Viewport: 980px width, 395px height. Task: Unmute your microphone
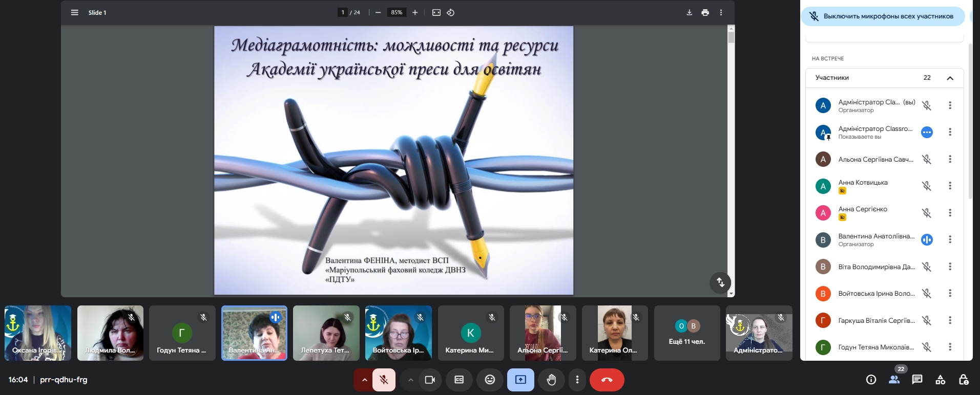coord(384,380)
